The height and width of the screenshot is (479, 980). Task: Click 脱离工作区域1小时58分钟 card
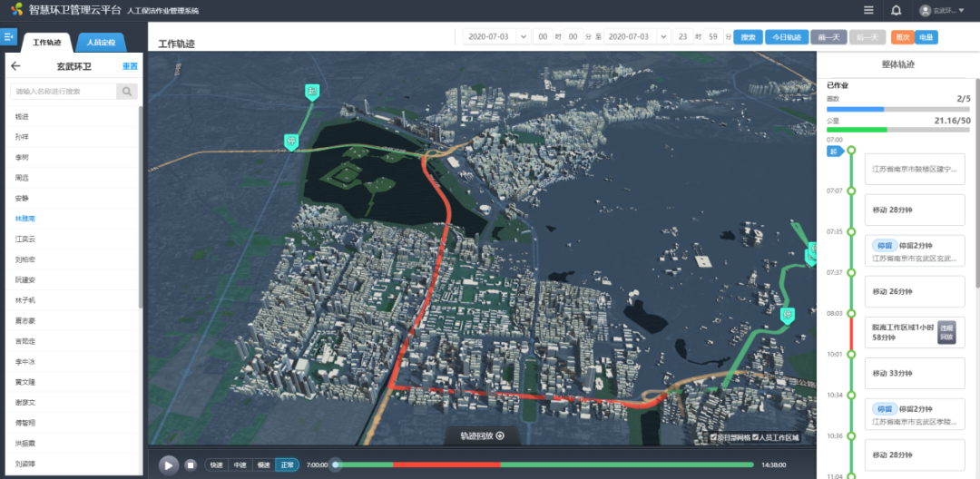point(915,332)
